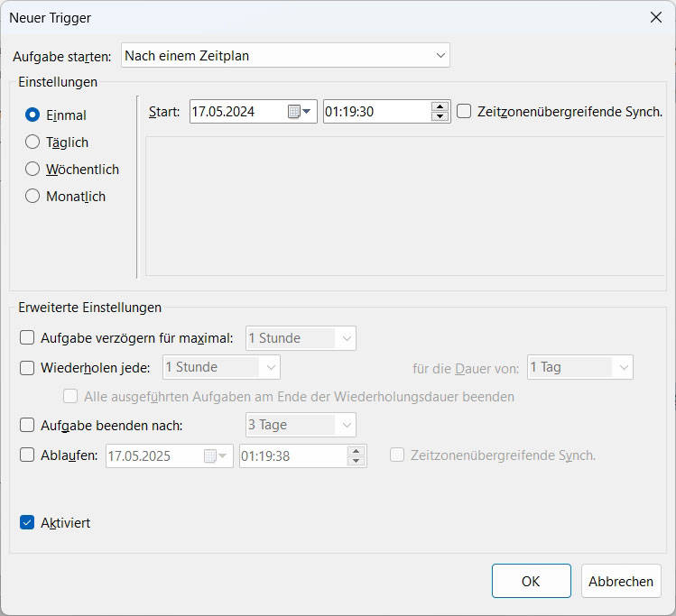Open the Aufgabe starten dropdown
Viewport: 676px width, 616px height.
pyautogui.click(x=285, y=56)
